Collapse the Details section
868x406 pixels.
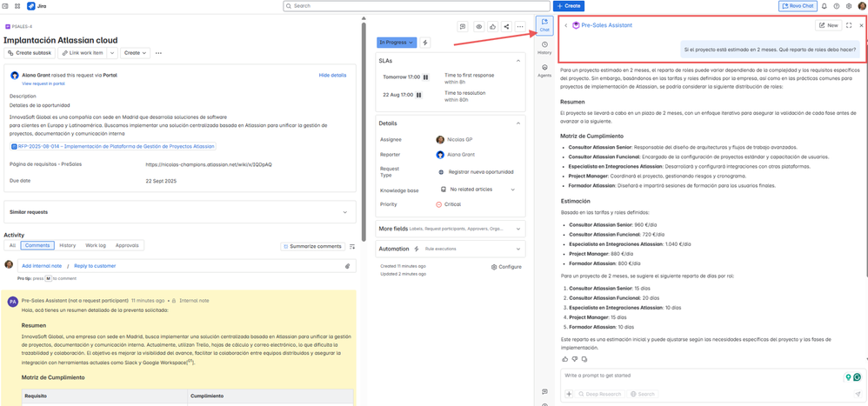pos(518,123)
